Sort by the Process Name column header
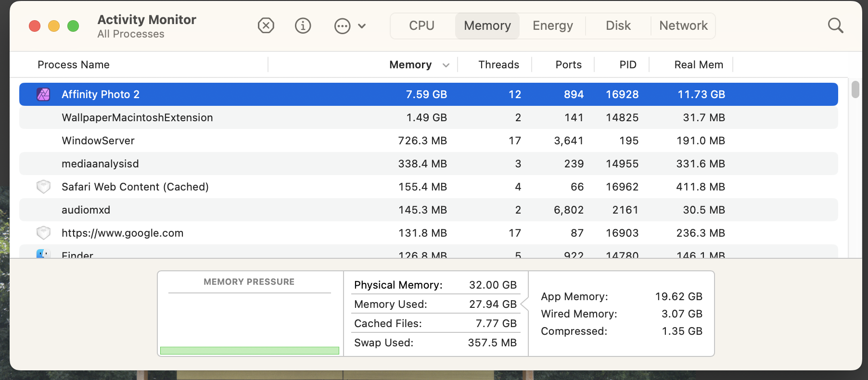Image resolution: width=868 pixels, height=380 pixels. coord(74,65)
